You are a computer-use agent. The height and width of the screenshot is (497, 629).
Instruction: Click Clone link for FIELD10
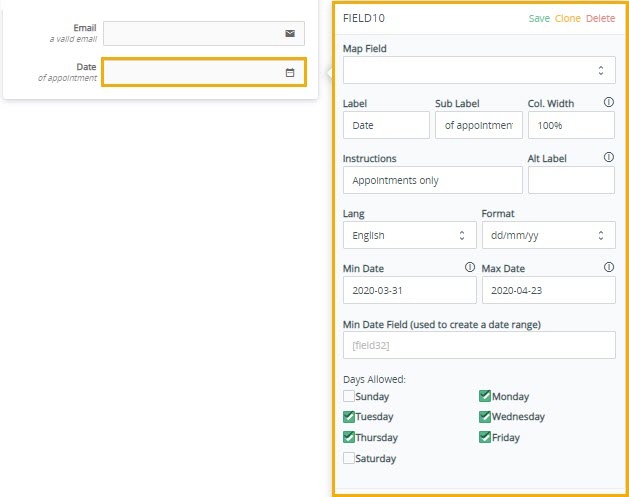pos(568,18)
